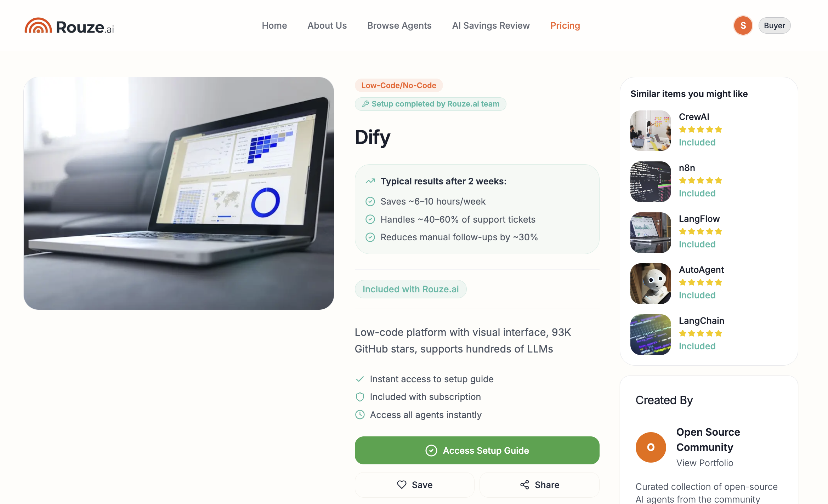The width and height of the screenshot is (828, 504).
Task: Click the orange O creator avatar
Action: (x=651, y=447)
